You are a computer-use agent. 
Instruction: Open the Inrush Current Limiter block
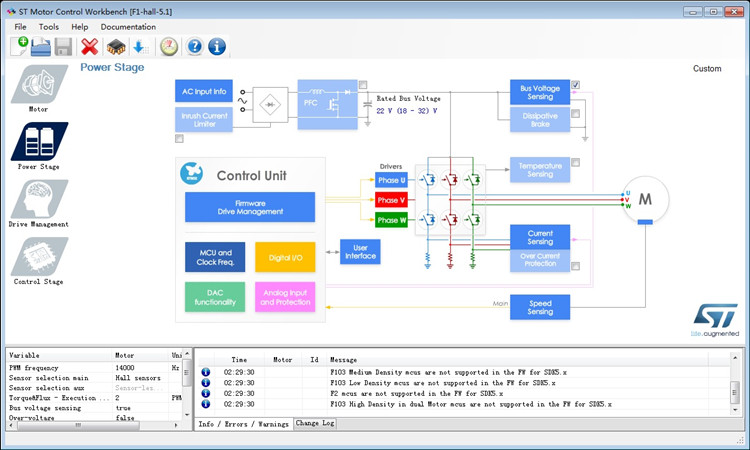pos(204,120)
